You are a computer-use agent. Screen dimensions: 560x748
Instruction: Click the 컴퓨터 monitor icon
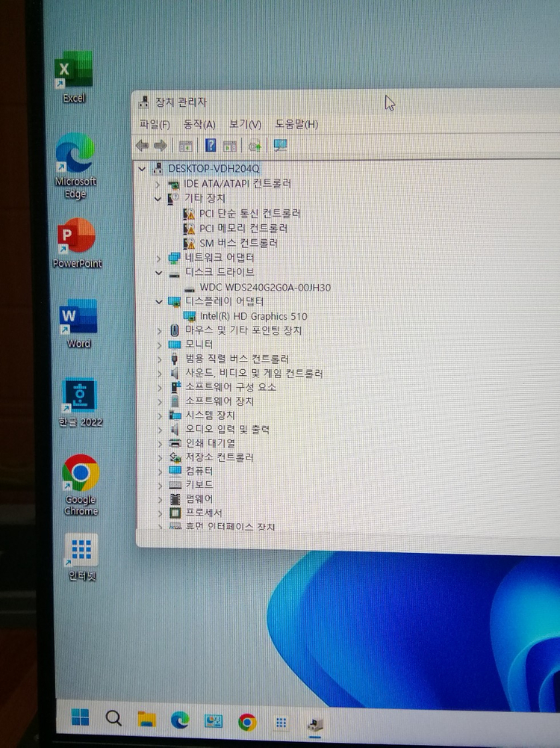pos(175,471)
